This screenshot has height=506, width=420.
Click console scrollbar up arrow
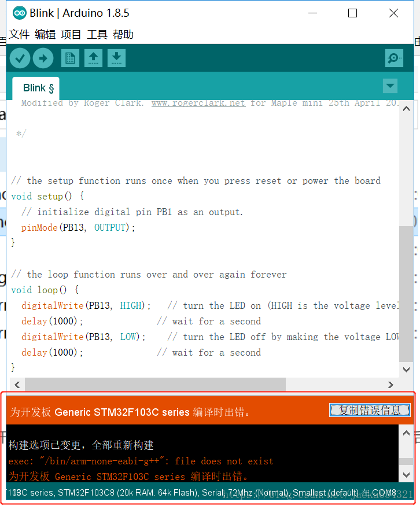pos(407,433)
